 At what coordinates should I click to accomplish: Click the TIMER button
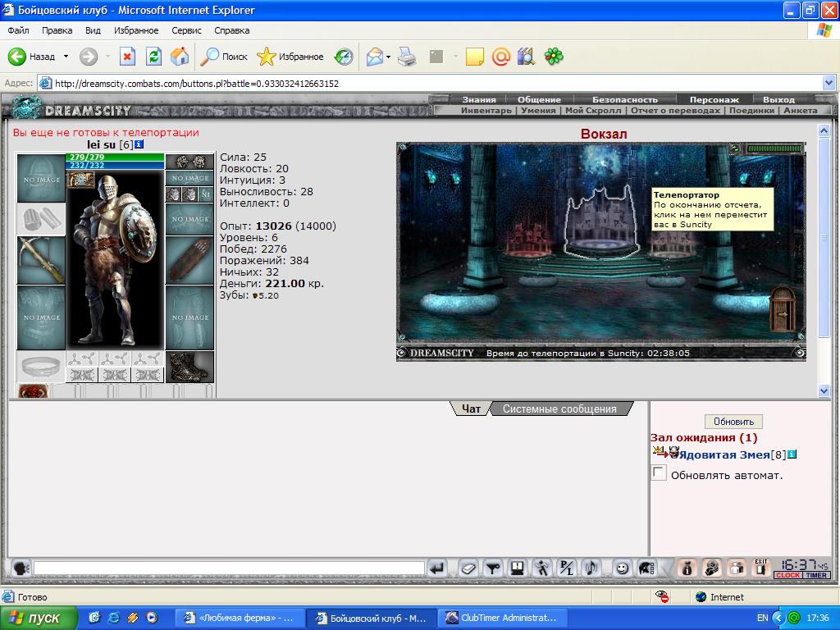coord(816,575)
